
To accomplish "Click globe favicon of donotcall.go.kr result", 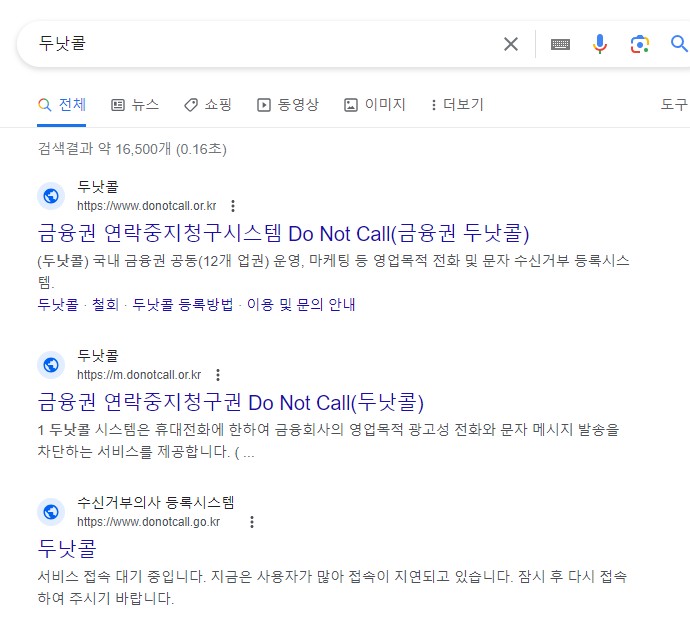I will 51,512.
